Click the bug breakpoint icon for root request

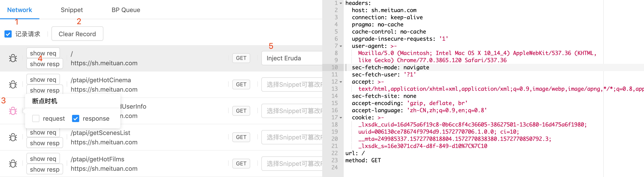pyautogui.click(x=13, y=58)
